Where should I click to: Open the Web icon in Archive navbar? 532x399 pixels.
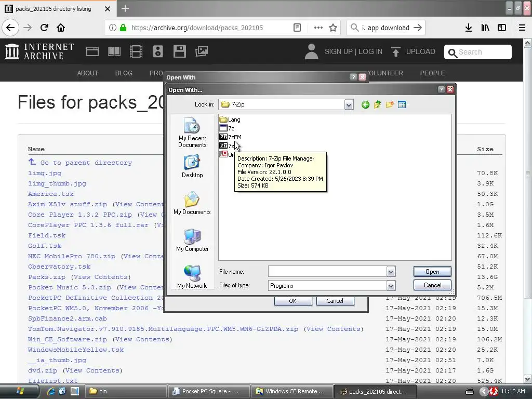(x=92, y=51)
